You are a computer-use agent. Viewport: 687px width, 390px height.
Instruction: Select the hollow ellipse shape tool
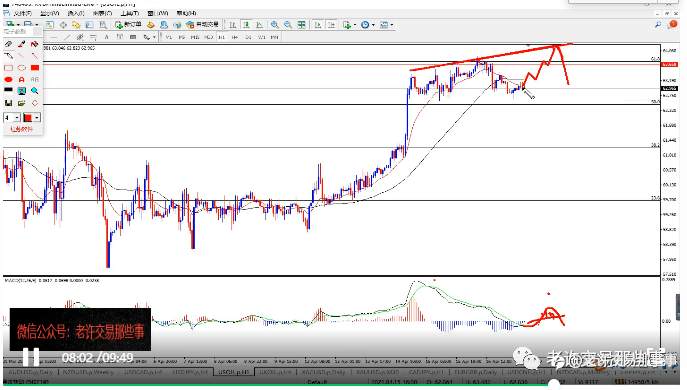pos(21,67)
